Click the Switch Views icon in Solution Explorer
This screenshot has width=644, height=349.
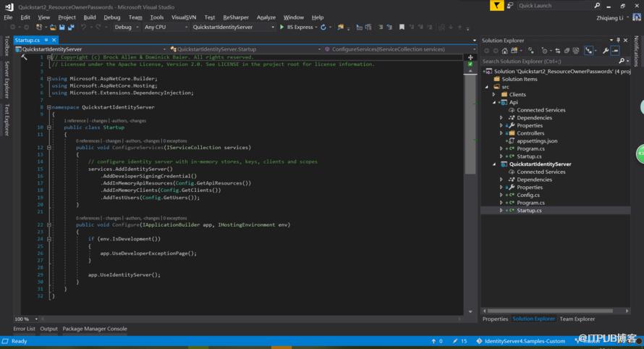point(514,51)
